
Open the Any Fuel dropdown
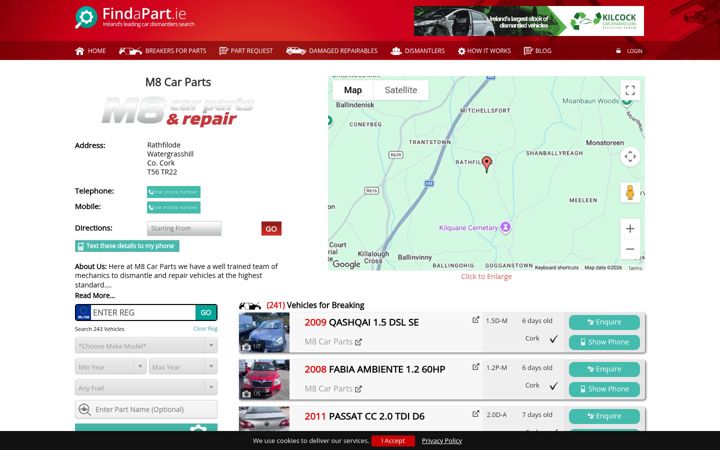point(146,388)
